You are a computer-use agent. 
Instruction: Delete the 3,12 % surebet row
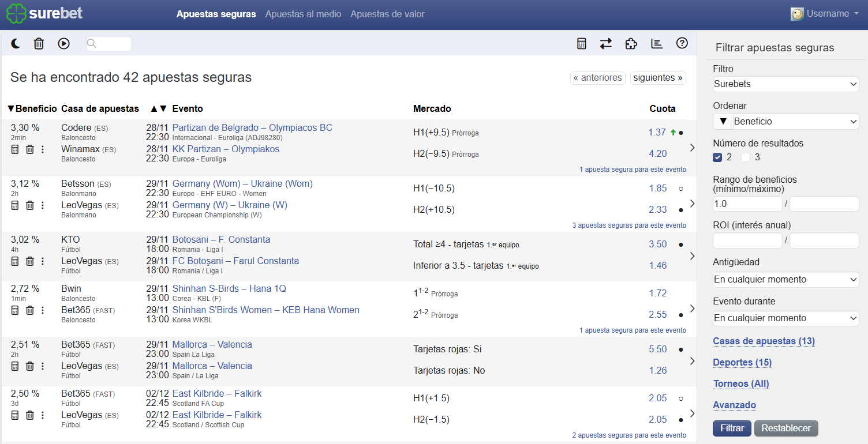(30, 205)
